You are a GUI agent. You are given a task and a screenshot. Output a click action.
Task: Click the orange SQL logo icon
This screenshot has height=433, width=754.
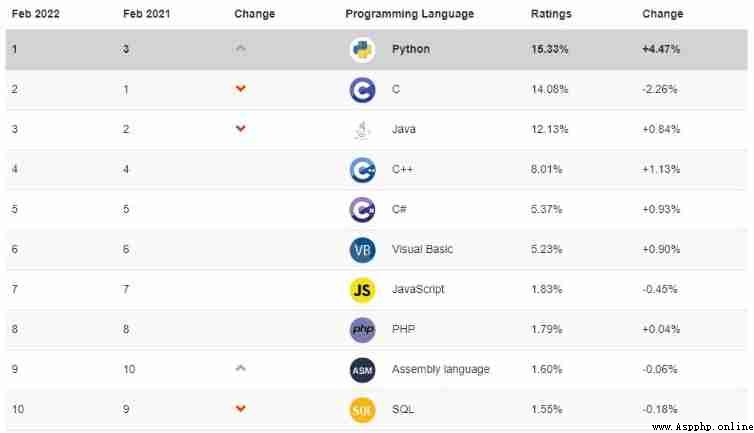point(362,410)
